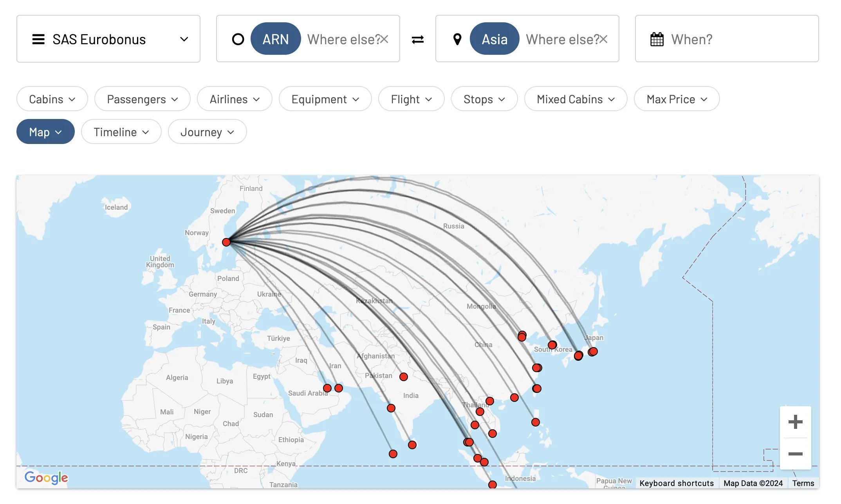Expand the Mixed Cabins filter
The width and height of the screenshot is (841, 504).
click(576, 99)
